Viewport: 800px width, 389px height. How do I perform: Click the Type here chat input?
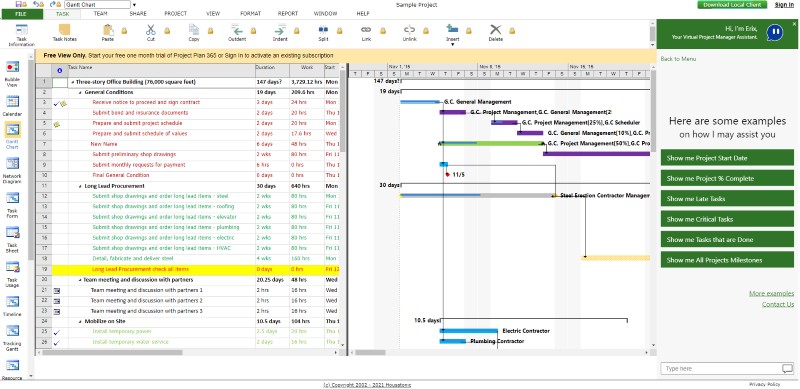point(720,369)
